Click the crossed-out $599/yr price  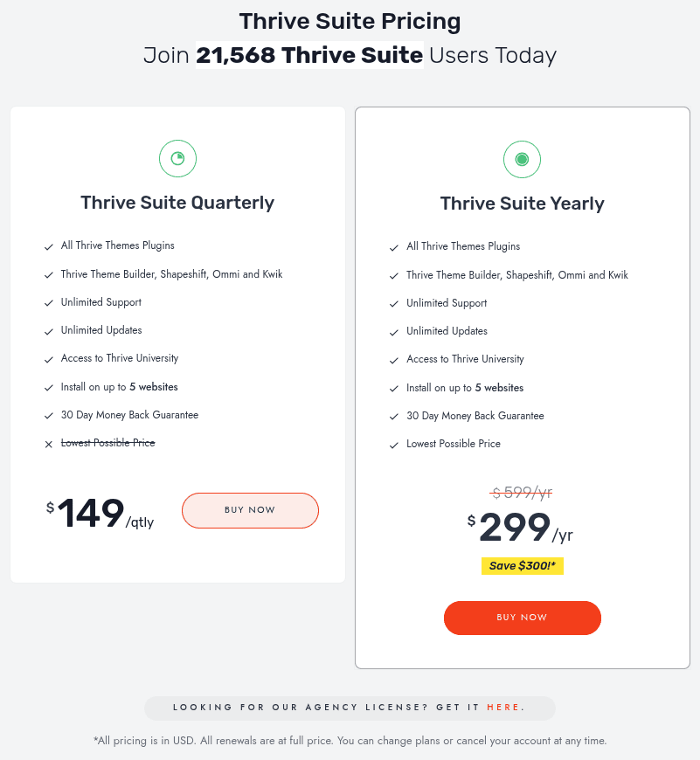[x=522, y=493]
